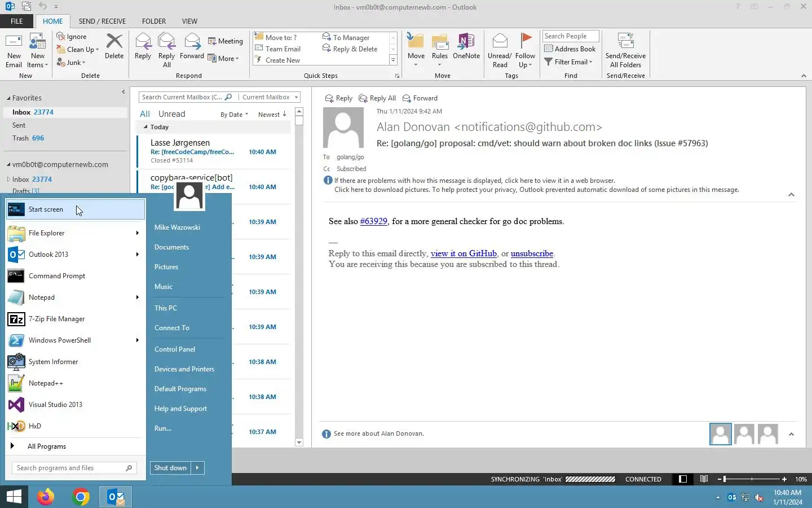Click zoom in plus button
Screen dimensions: 812x508
click(784, 479)
